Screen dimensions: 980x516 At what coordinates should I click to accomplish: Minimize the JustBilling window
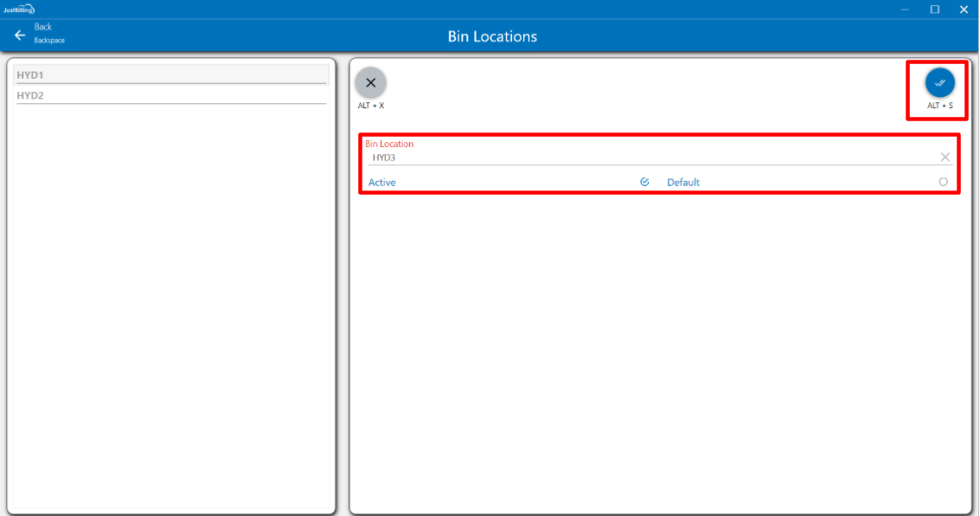pyautogui.click(x=905, y=10)
